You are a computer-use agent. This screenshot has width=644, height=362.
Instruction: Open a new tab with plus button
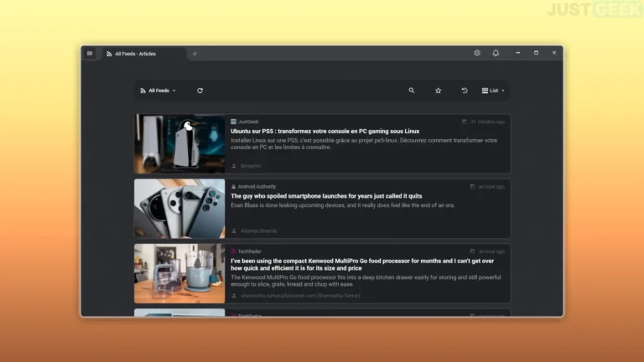click(195, 54)
